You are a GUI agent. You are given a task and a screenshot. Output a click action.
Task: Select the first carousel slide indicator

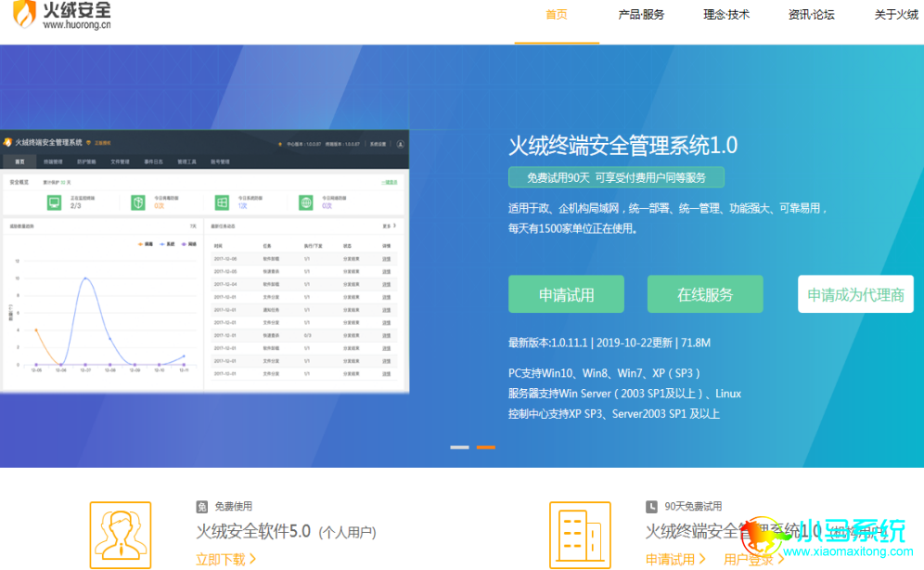pyautogui.click(x=459, y=447)
